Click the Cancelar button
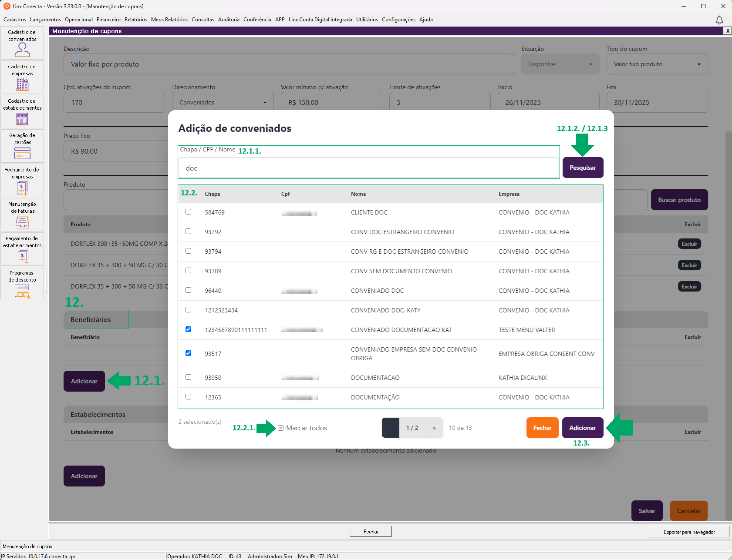Screen dimensions: 732x560 click(688, 511)
